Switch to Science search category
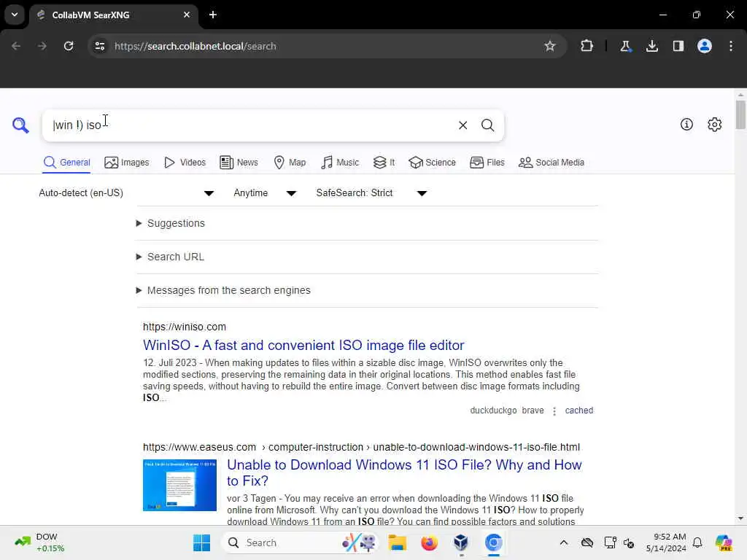The image size is (747, 560). click(432, 163)
